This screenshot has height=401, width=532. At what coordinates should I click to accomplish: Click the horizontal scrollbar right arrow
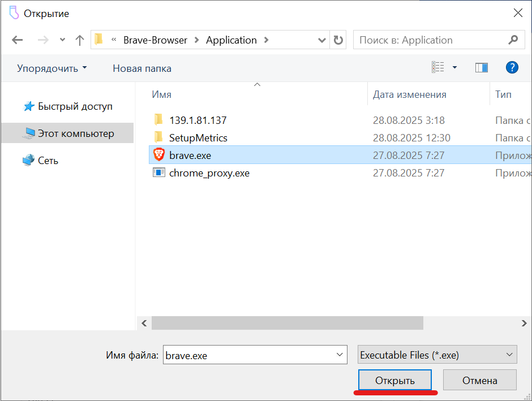tap(524, 323)
